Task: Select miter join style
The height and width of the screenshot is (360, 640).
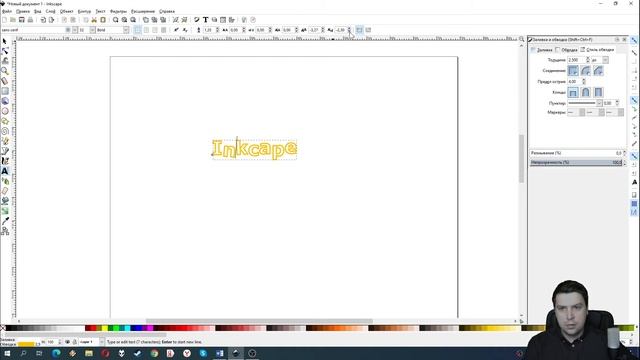Action: pyautogui.click(x=573, y=71)
